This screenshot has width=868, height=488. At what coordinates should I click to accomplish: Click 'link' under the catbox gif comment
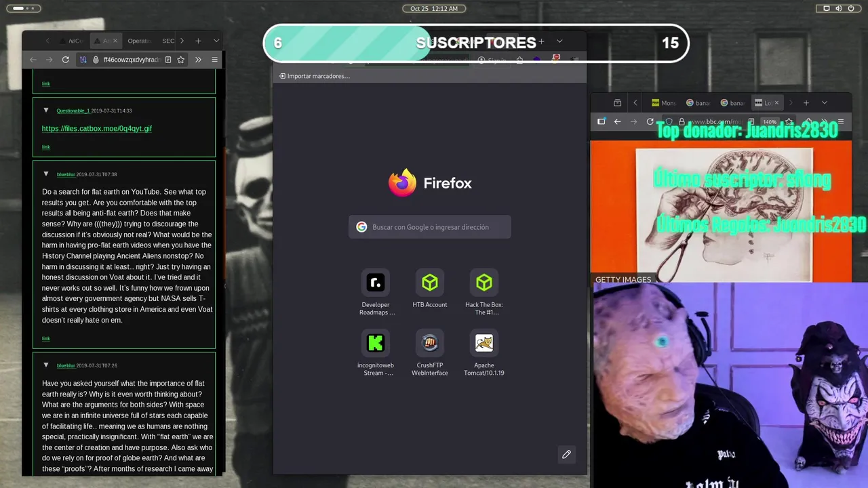[x=46, y=147]
